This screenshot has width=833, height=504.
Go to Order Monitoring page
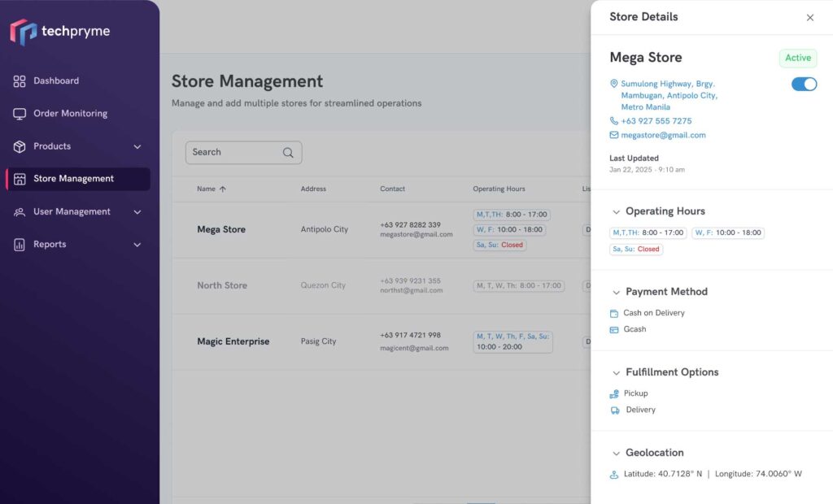70,114
